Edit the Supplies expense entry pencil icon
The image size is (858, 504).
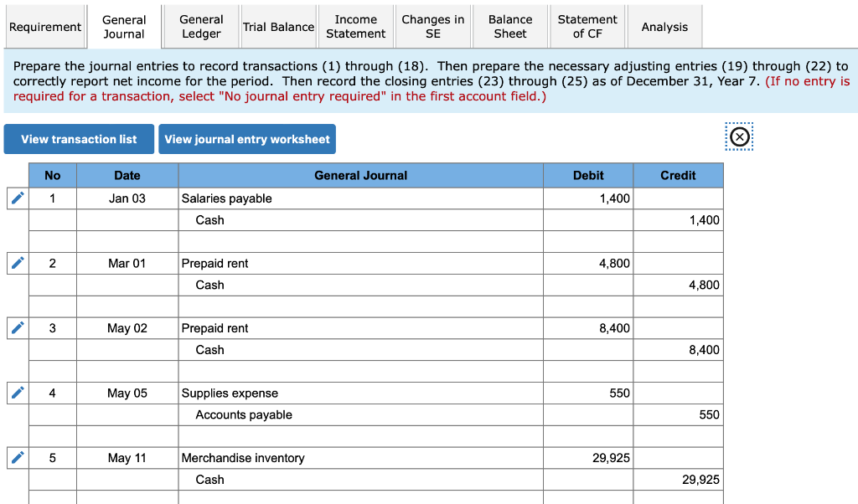pos(17,392)
